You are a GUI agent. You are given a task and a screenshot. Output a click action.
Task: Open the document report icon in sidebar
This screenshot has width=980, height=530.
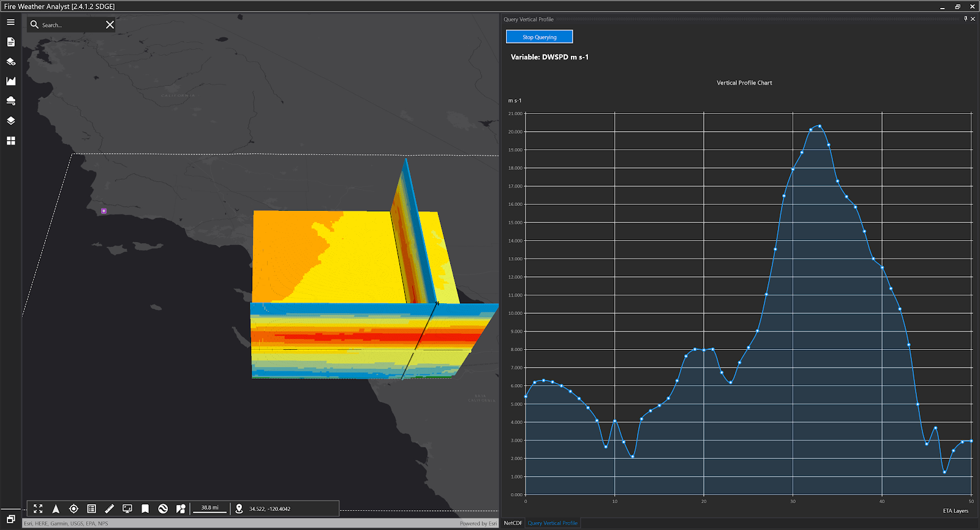10,42
